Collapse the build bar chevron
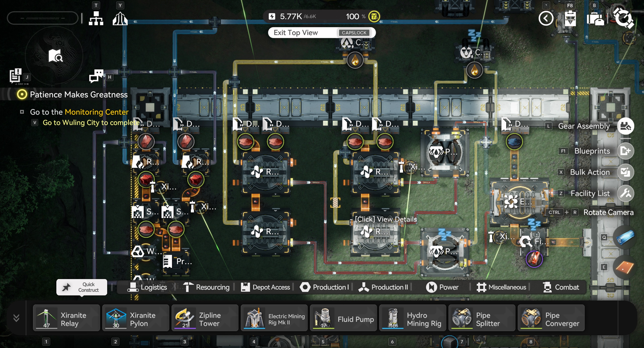 [x=16, y=318]
